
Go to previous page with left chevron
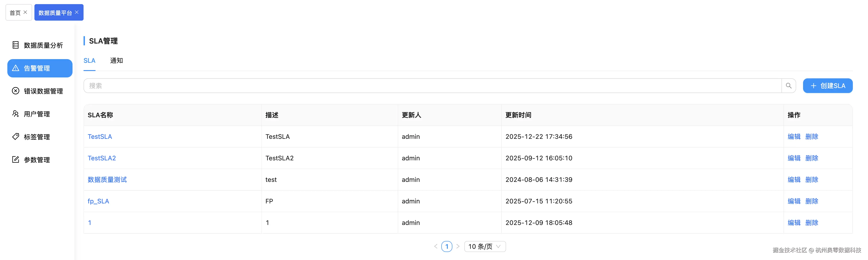436,246
